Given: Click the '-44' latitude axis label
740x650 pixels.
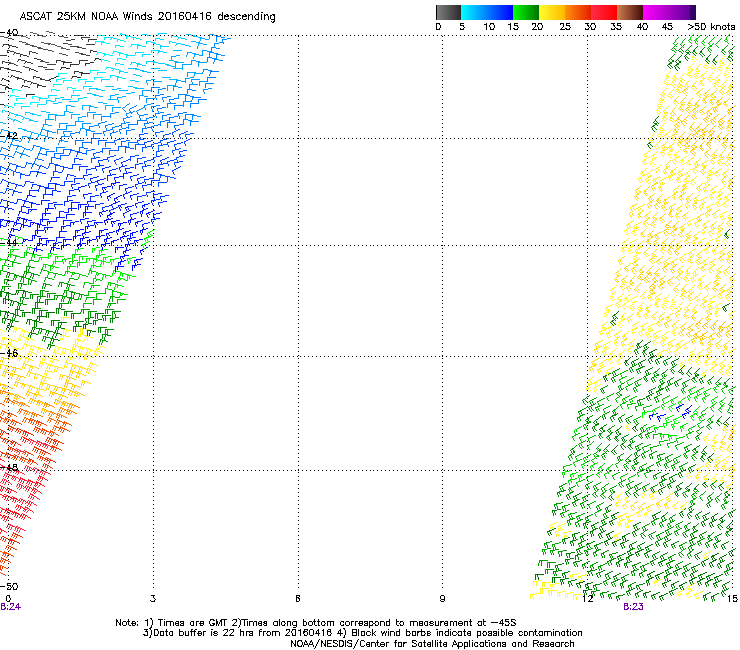Looking at the screenshot, I should click(9, 243).
